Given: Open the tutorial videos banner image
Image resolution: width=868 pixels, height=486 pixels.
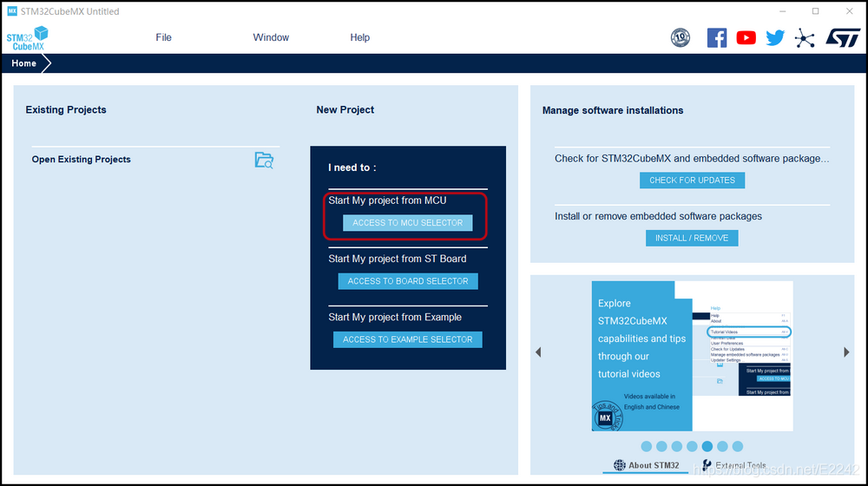Looking at the screenshot, I should point(692,356).
